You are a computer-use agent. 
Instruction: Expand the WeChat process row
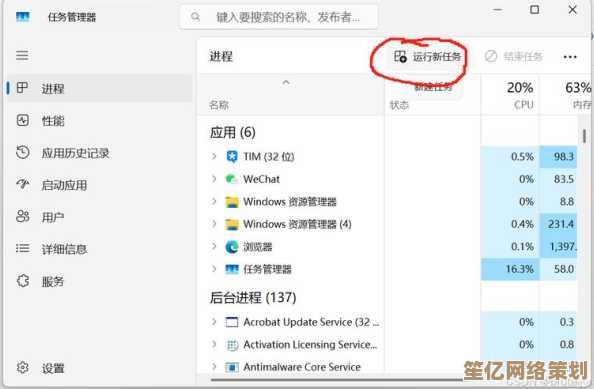(214, 178)
